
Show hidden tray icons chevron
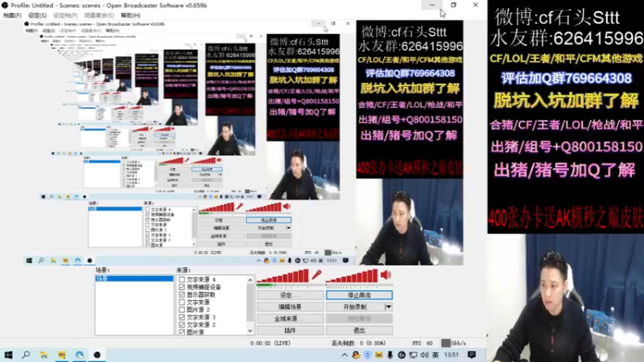(x=345, y=355)
